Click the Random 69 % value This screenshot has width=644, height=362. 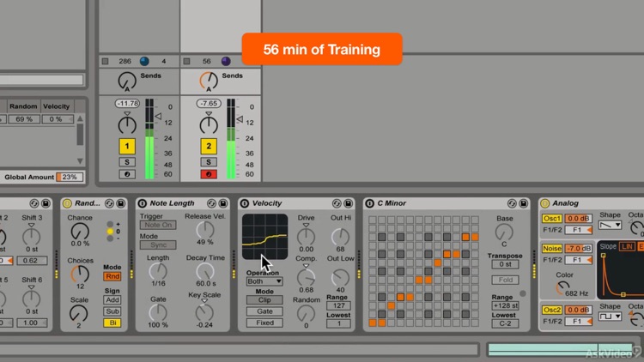24,119
